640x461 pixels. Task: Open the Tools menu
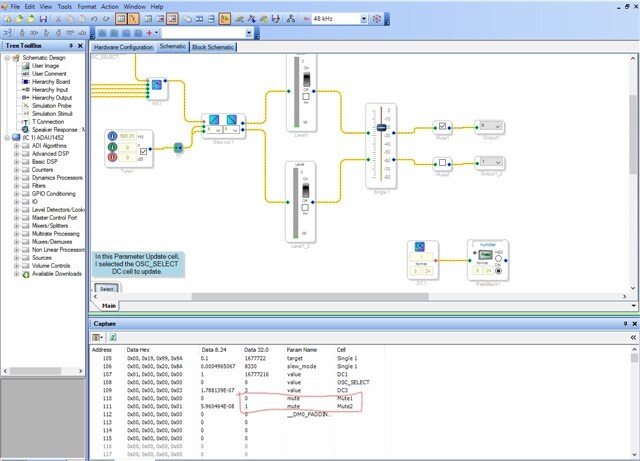coord(64,7)
